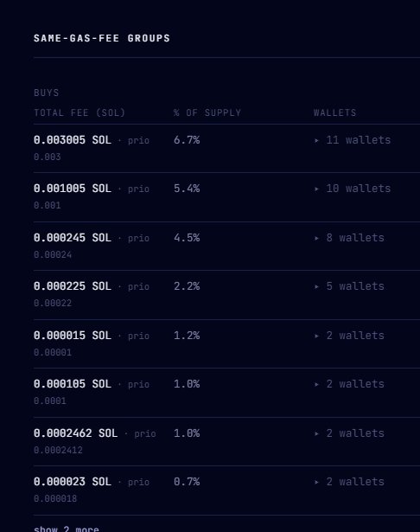The width and height of the screenshot is (420, 532).
Task: Click the Wallets column header
Action: tap(335, 112)
